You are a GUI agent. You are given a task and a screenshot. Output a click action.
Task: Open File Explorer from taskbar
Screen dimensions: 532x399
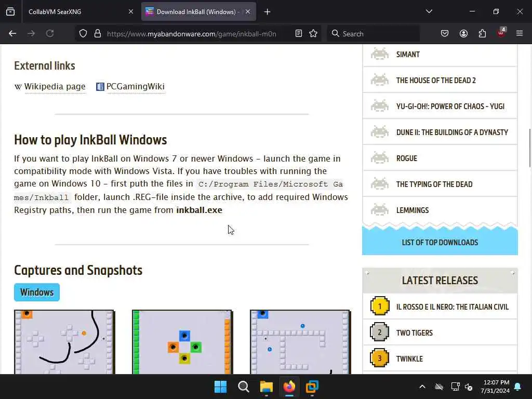[267, 387]
